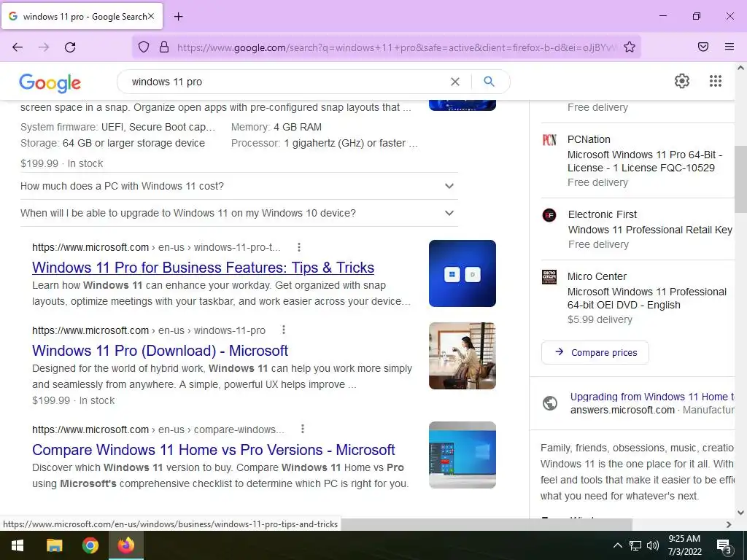Launch Chrome from the taskbar
This screenshot has height=560, width=747.
90,545
